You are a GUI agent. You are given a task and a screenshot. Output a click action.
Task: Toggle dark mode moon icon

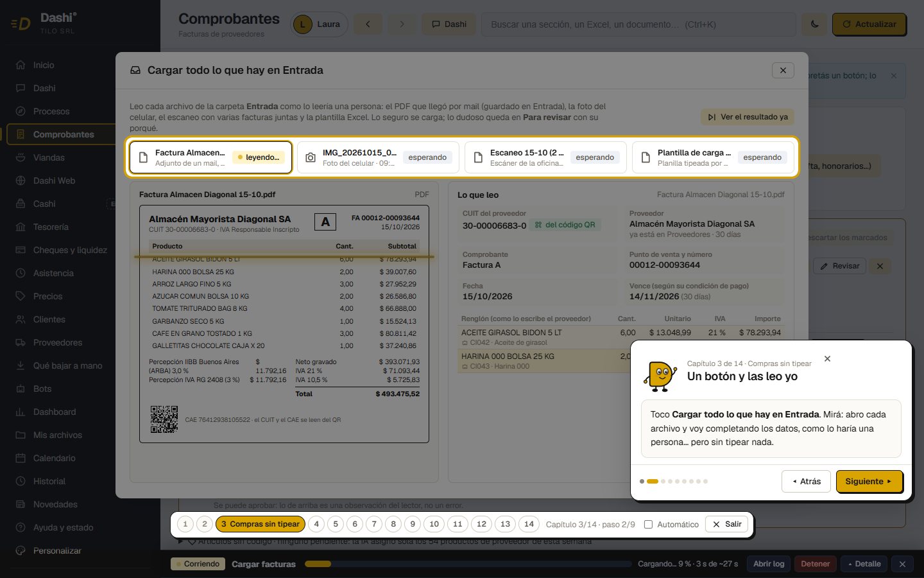[x=814, y=24]
